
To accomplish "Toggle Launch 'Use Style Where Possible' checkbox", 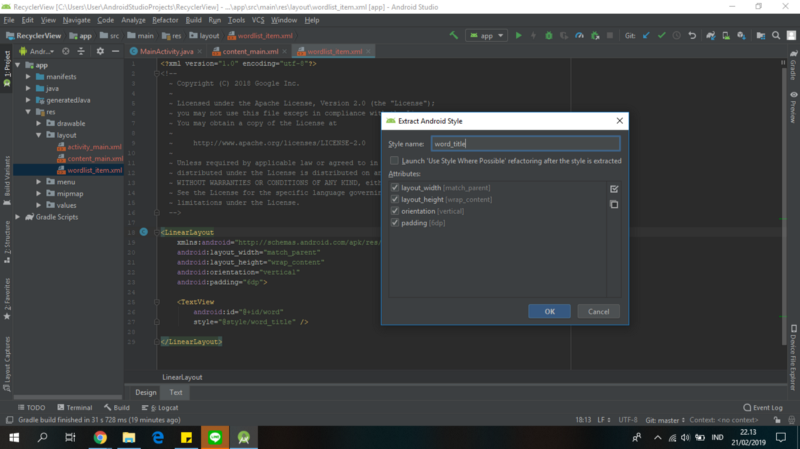I will (x=394, y=161).
